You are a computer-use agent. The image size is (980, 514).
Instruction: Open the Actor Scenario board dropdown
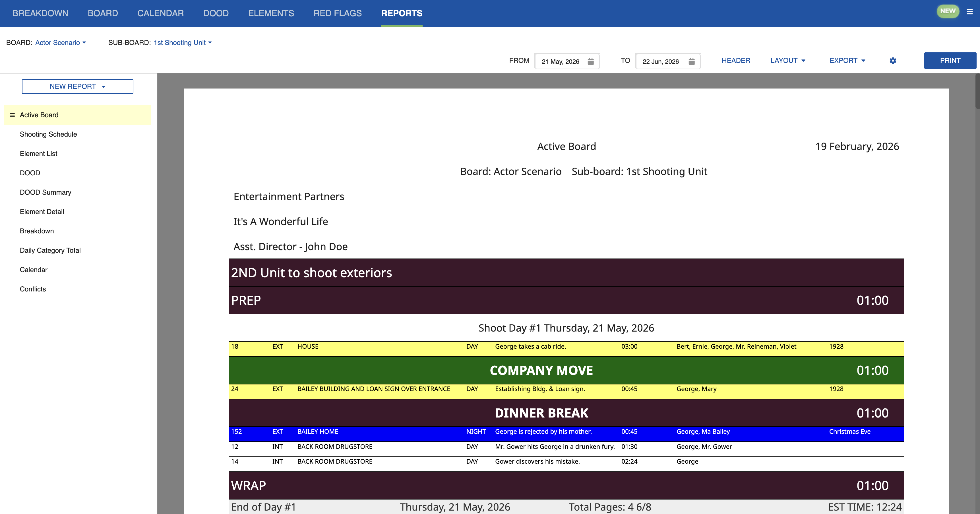click(61, 43)
